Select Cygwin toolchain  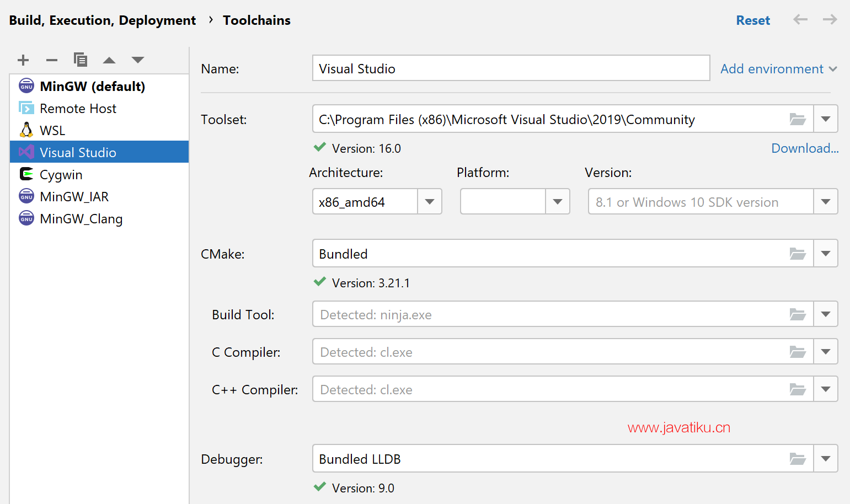pos(99,174)
